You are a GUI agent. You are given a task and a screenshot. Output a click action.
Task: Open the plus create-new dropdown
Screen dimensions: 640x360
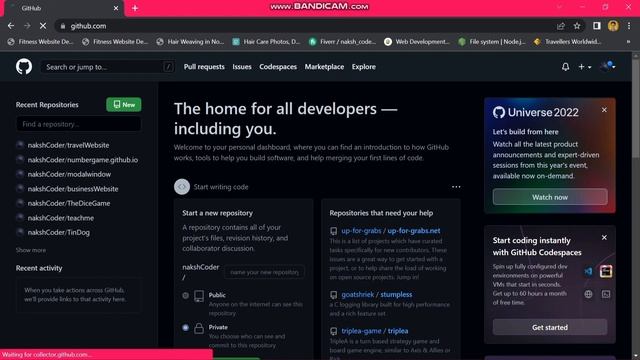[584, 67]
